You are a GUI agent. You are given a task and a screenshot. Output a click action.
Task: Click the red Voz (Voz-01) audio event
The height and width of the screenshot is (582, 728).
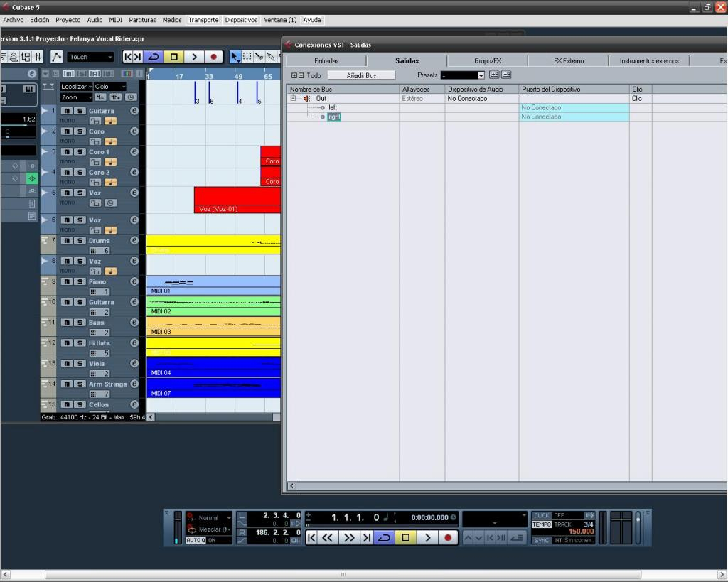237,200
